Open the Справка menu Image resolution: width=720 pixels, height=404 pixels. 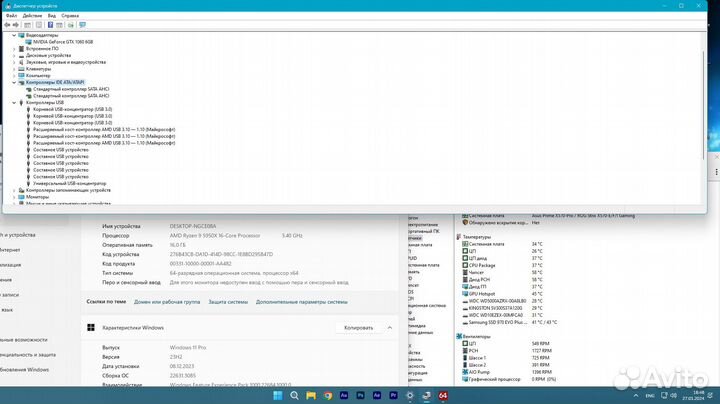[70, 16]
